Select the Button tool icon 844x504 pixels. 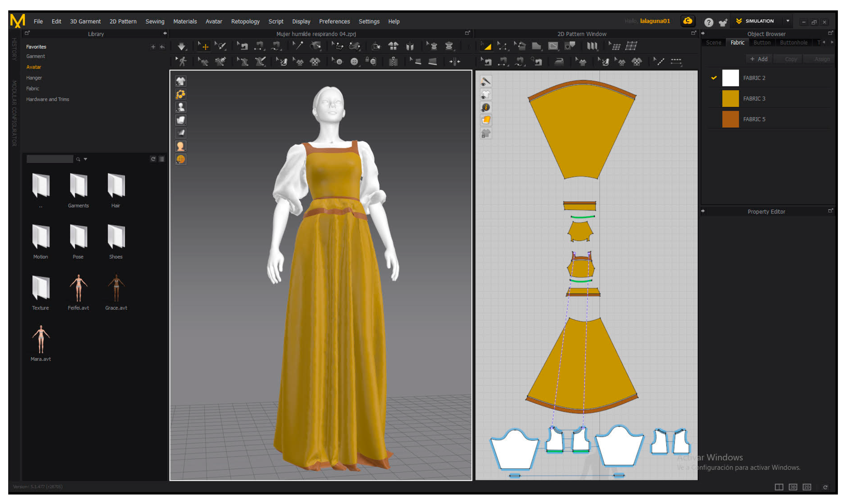354,62
